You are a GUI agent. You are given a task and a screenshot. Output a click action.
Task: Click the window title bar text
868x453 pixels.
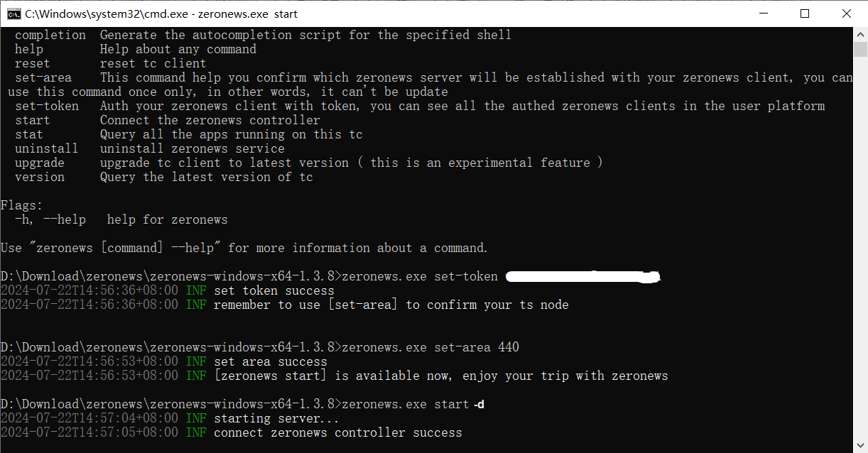tap(161, 13)
